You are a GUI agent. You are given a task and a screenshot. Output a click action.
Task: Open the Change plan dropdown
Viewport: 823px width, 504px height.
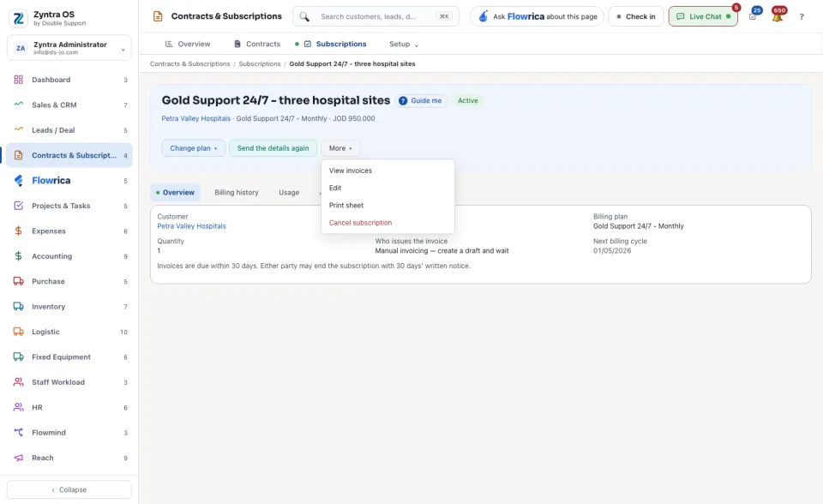193,148
